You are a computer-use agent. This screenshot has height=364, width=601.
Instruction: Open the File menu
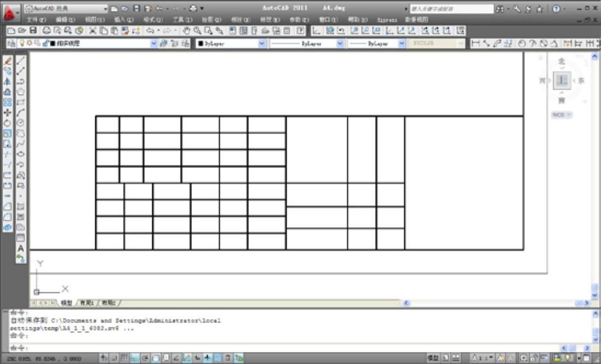coord(36,20)
